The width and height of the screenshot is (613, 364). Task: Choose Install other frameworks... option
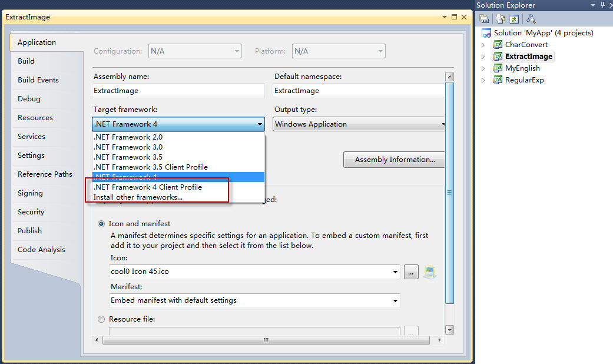click(178, 197)
